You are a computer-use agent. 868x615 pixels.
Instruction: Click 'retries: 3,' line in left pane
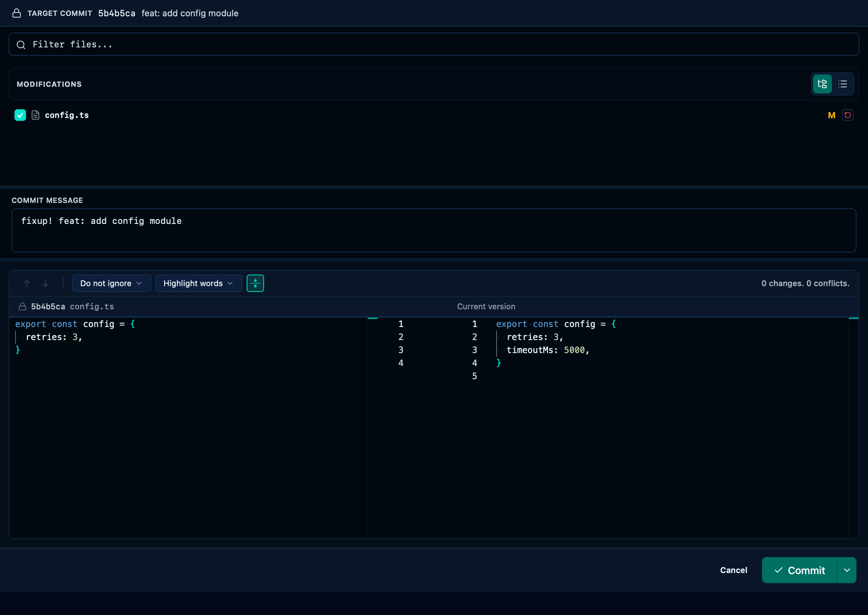[54, 337]
